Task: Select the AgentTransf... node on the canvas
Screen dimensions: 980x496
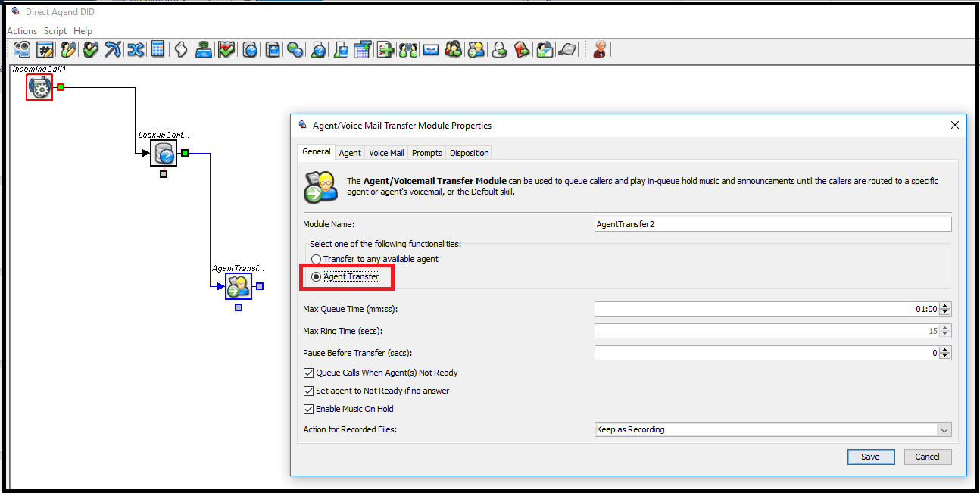Action: 239,286
